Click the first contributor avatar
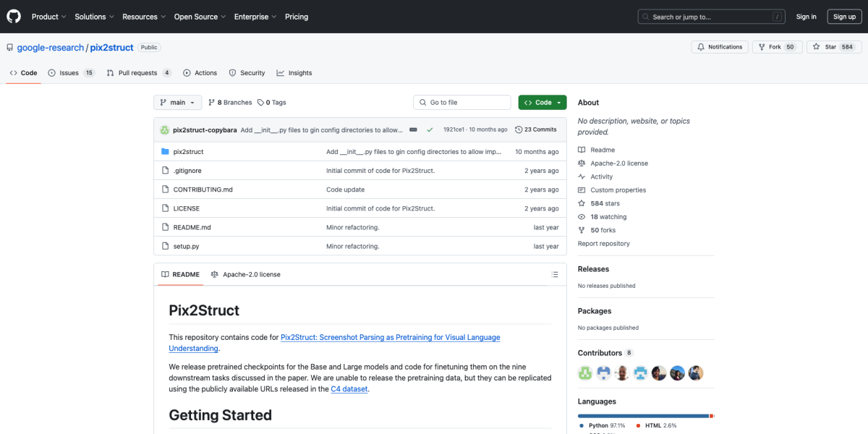Screen dimensions: 868x434 pos(585,373)
